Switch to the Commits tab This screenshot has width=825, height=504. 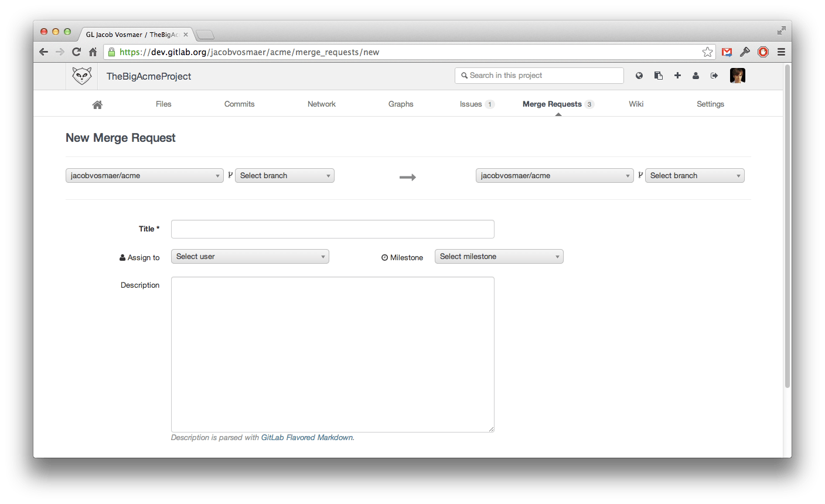(x=239, y=104)
